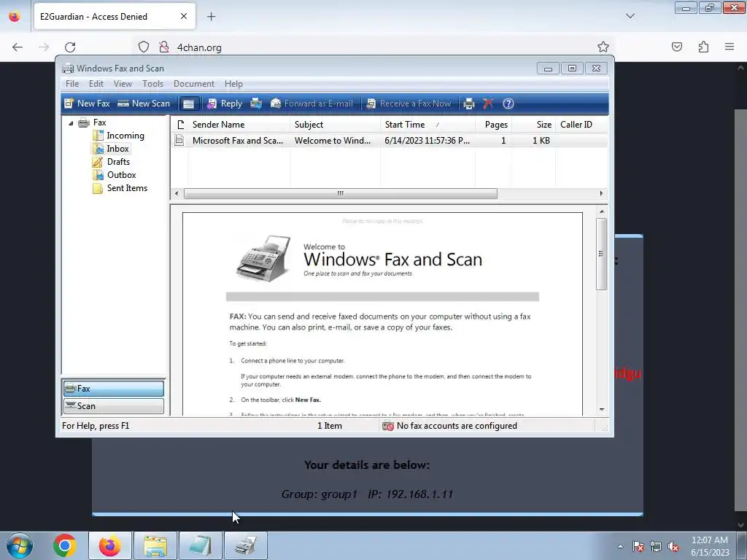Click the preview pane vertical scroll thumb

click(602, 254)
